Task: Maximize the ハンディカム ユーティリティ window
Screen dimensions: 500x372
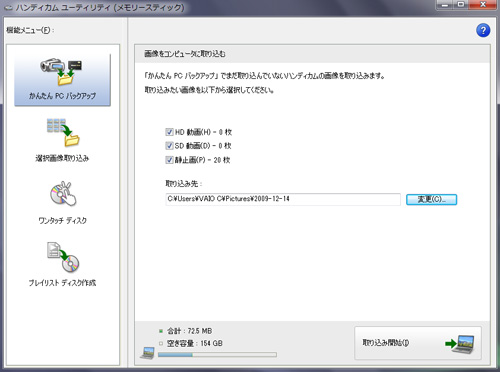Action: (461, 5)
